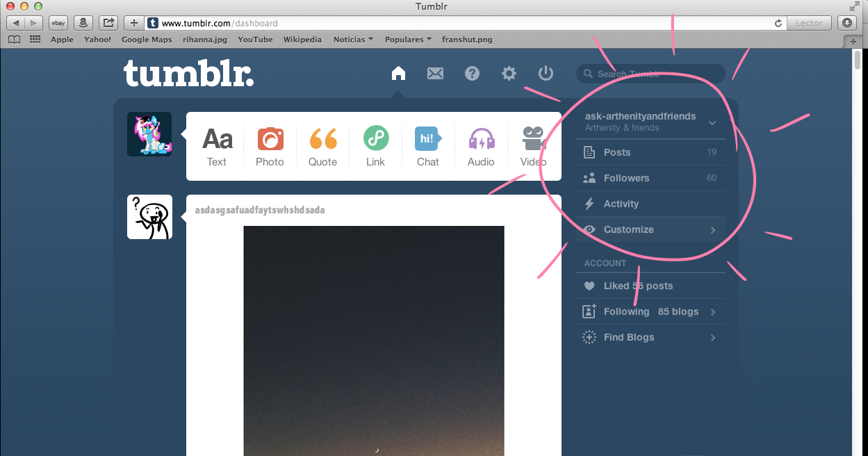Image resolution: width=868 pixels, height=456 pixels.
Task: Click Safari forward button
Action: 33,23
